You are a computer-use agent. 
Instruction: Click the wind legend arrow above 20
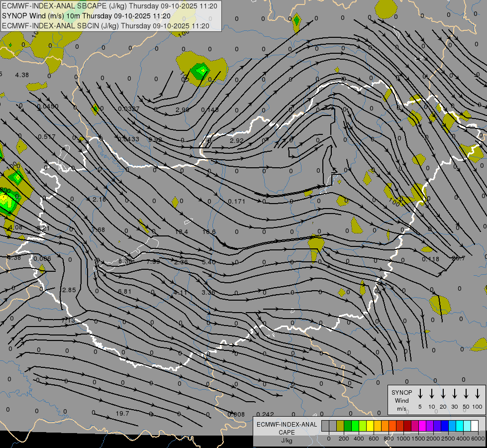coord(443,394)
